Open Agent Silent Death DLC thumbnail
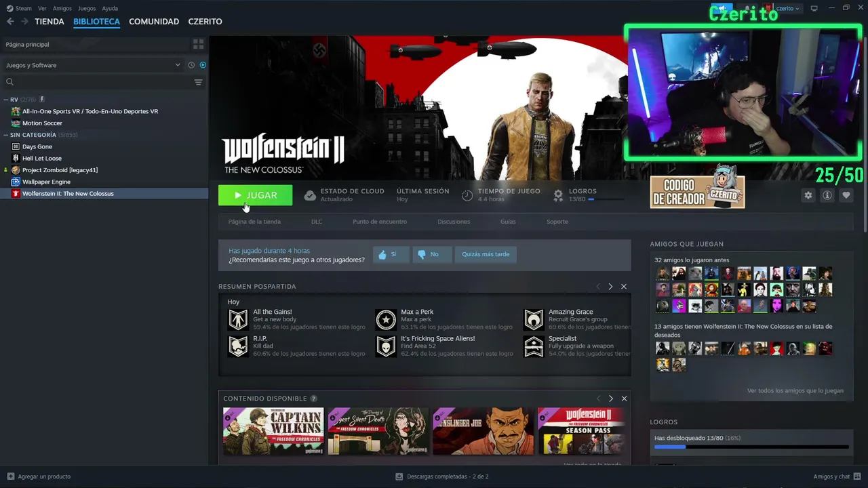The image size is (868, 488). (378, 431)
